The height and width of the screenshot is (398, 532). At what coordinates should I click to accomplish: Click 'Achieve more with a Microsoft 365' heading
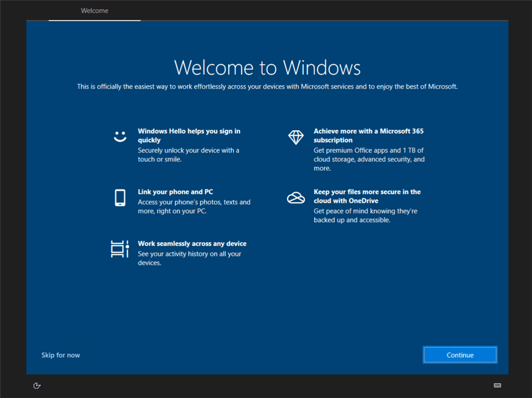click(368, 136)
